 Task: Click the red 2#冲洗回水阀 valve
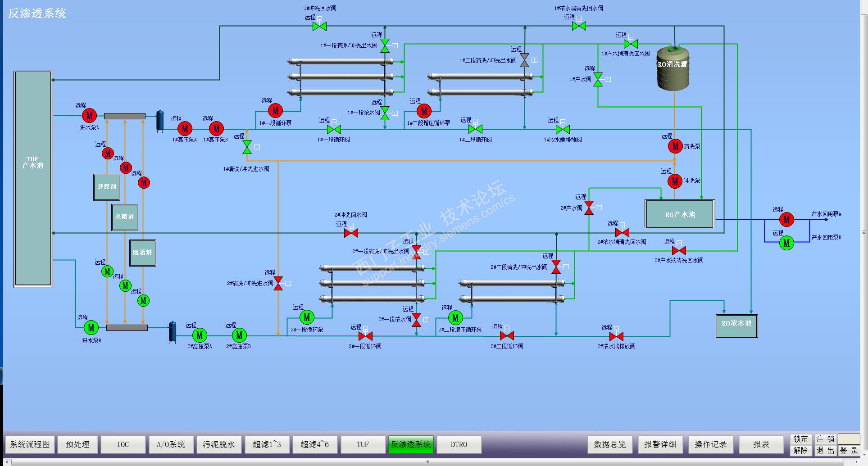(351, 233)
